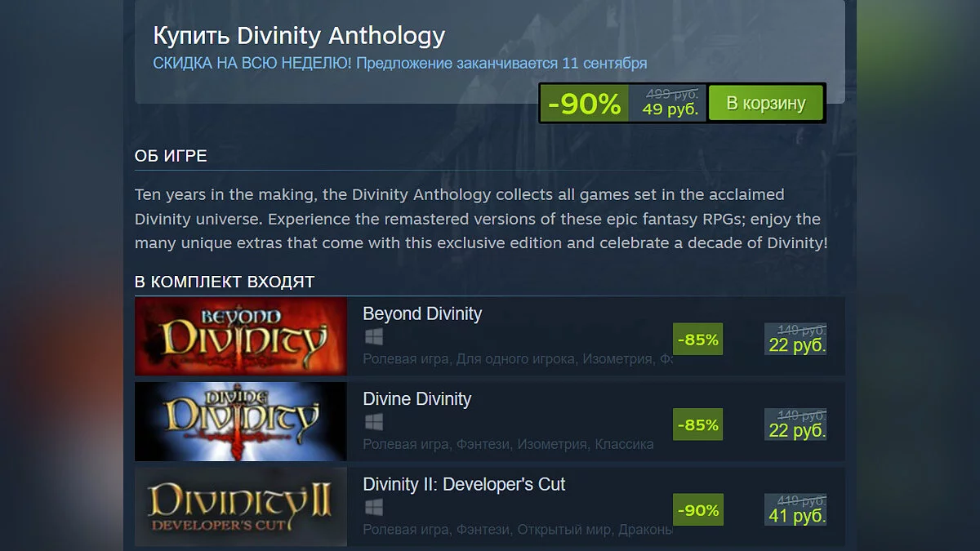Screen dimensions: 980x551
Task: Open the Divine Divinity title link
Action: pyautogui.click(x=416, y=399)
